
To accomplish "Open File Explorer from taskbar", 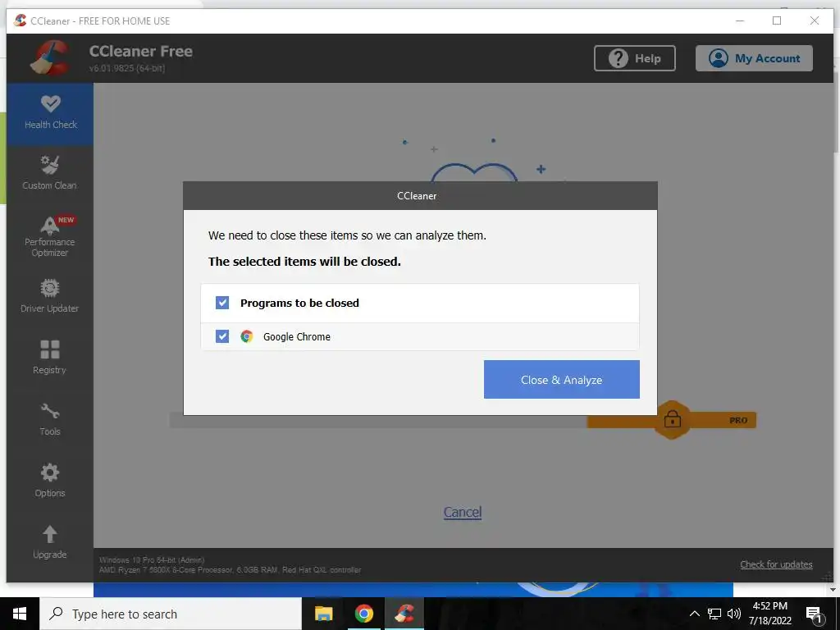I will [x=323, y=614].
